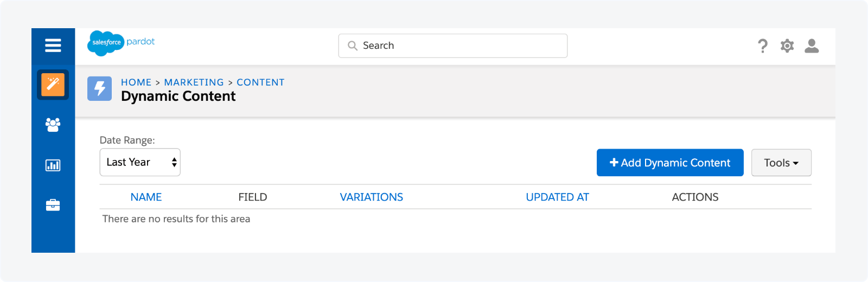This screenshot has width=868, height=282.
Task: Click the search magnifier icon
Action: [353, 46]
